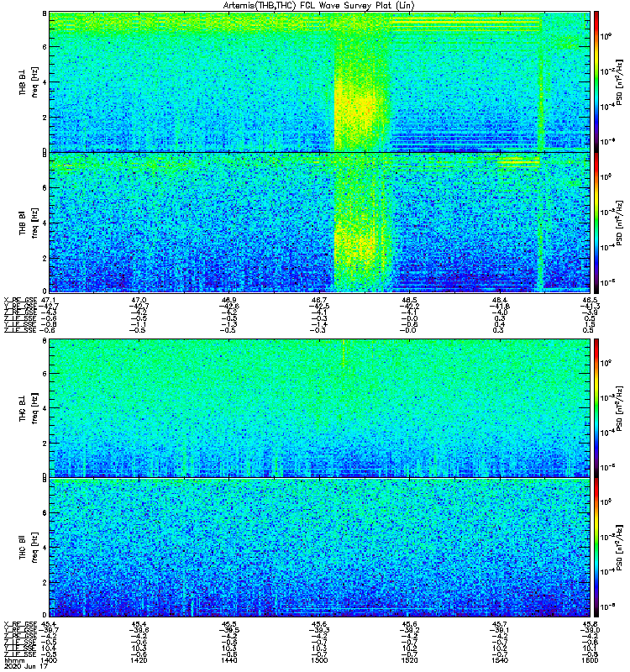
Task: Click the "2" Hz tick label of the THC B⊥ panel
Action: point(45,444)
